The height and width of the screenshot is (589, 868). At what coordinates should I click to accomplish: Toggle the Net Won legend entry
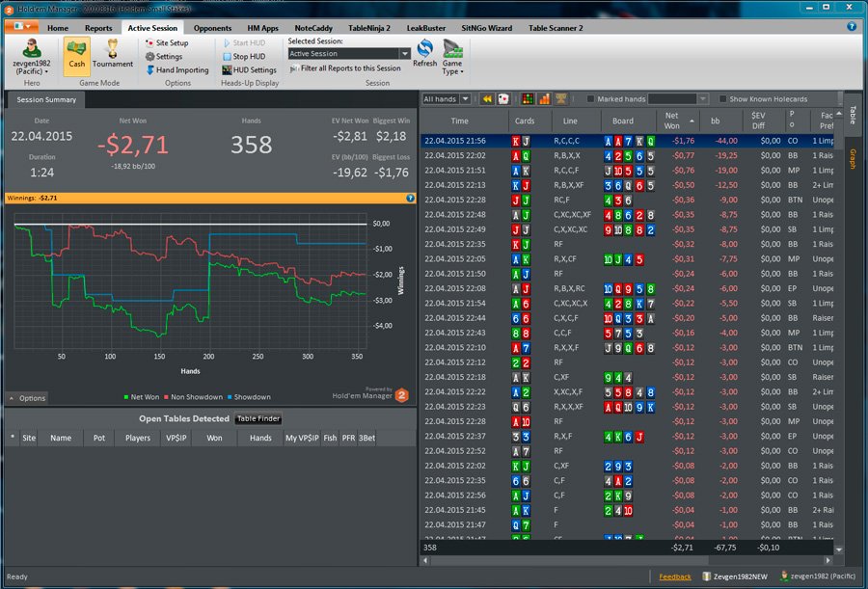coord(141,397)
